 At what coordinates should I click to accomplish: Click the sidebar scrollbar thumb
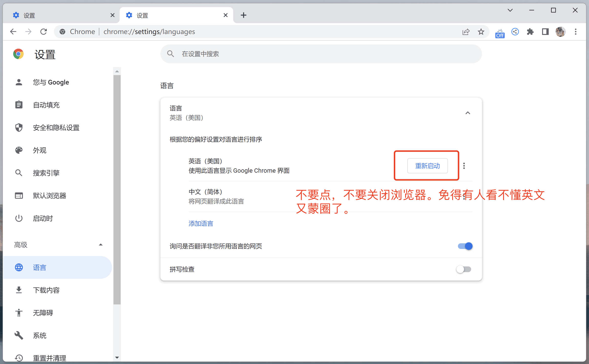tap(117, 190)
